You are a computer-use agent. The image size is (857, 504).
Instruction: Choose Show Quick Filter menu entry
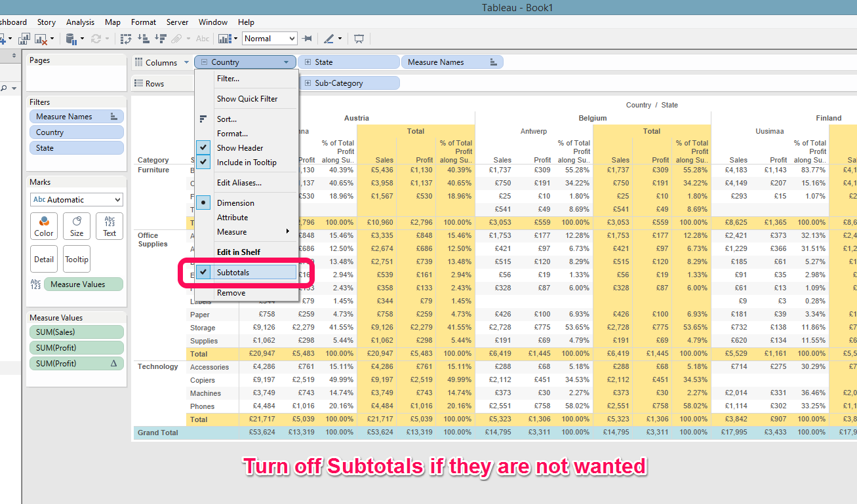247,99
